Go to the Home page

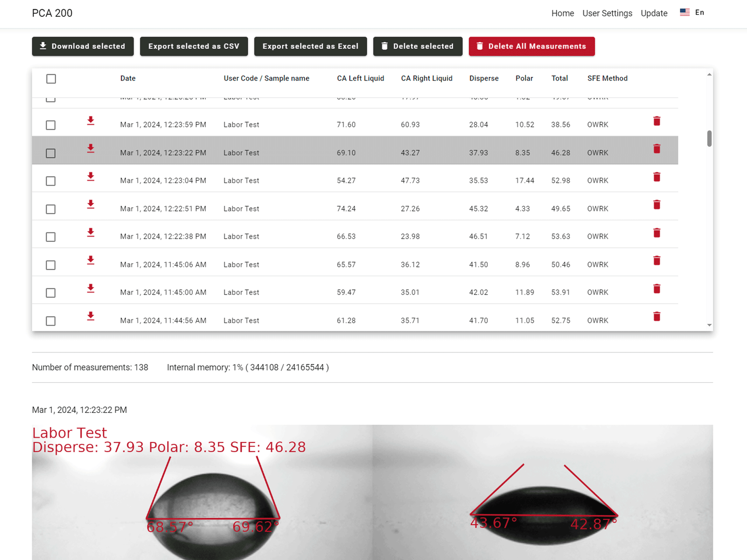click(562, 14)
